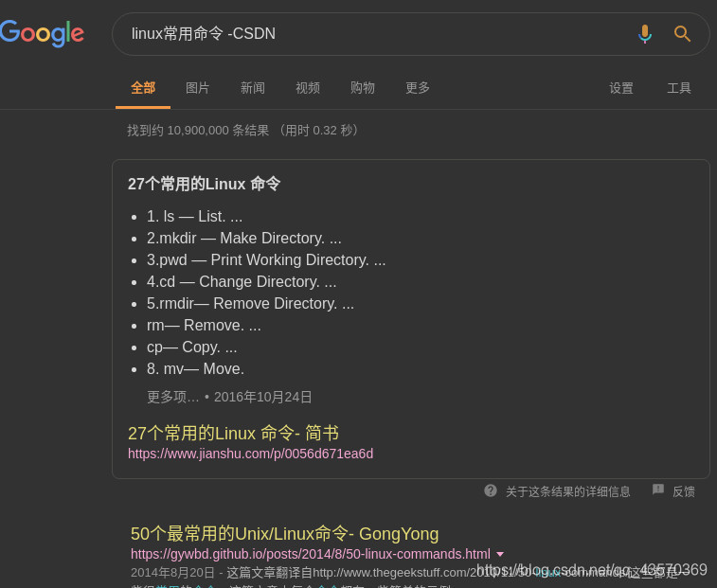
Task: Click the 2014年8月20日 snippet date
Action: pos(172,573)
